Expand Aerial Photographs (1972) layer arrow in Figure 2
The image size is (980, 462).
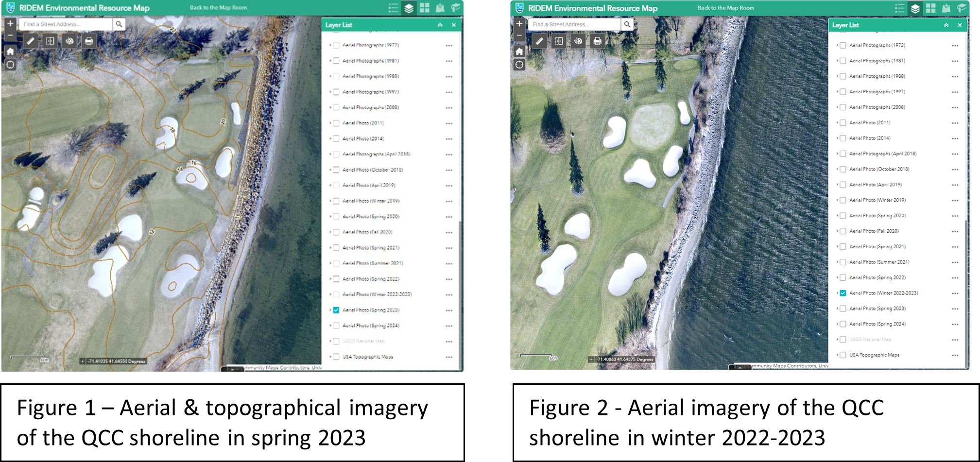click(837, 45)
